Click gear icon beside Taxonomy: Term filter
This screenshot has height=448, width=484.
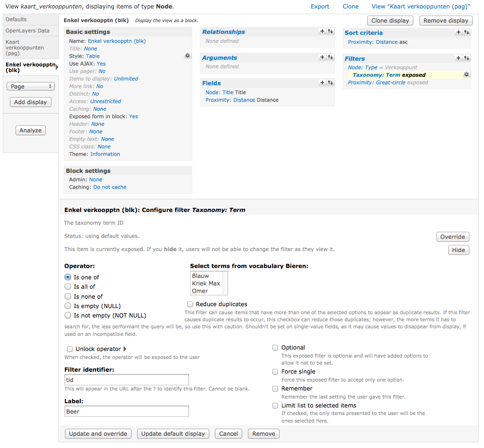tap(466, 74)
